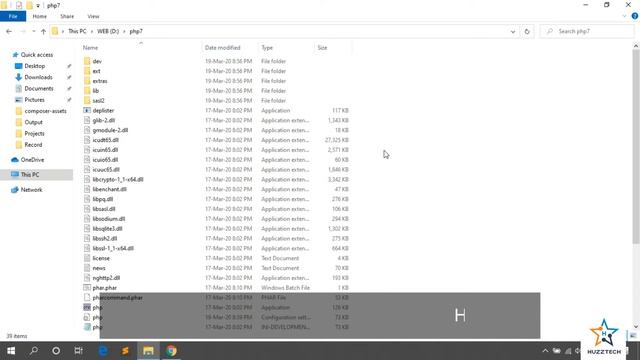Select the icuuc65.dll file name
The width and height of the screenshot is (640, 360).
(x=106, y=169)
